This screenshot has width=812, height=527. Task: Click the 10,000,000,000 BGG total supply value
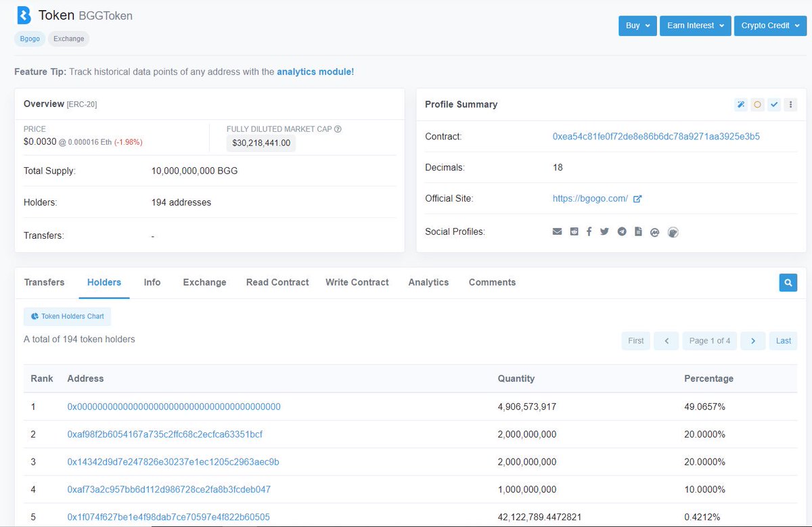(195, 170)
